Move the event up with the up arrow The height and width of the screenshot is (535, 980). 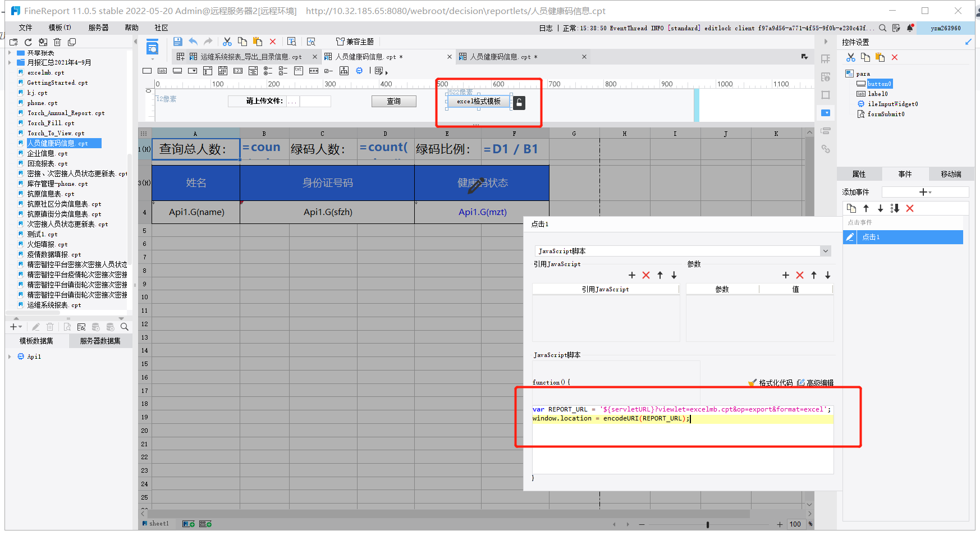point(866,208)
